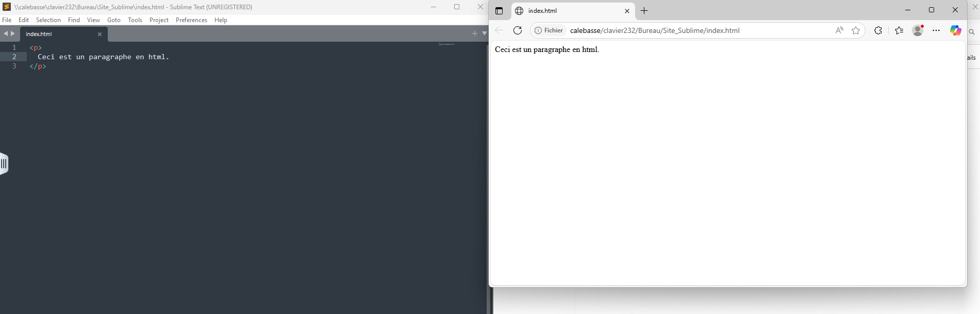Open the Tools menu

pyautogui.click(x=135, y=20)
